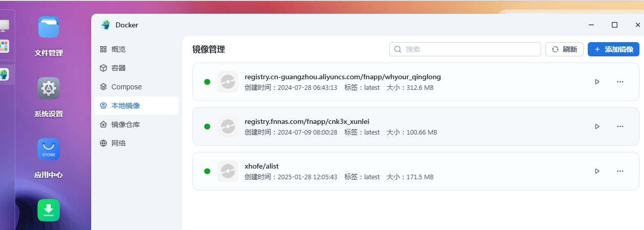The image size is (644, 230).
Task: Open more options for cnk3x_xunlei image
Action: pos(620,126)
